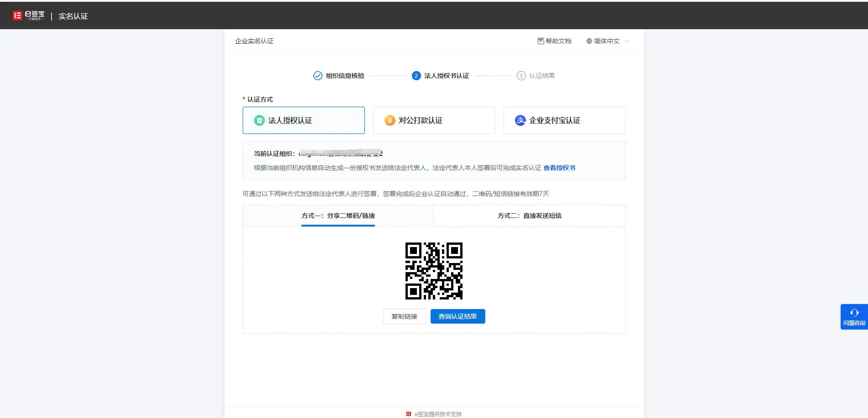Open the 查看授权书 link

[559, 167]
